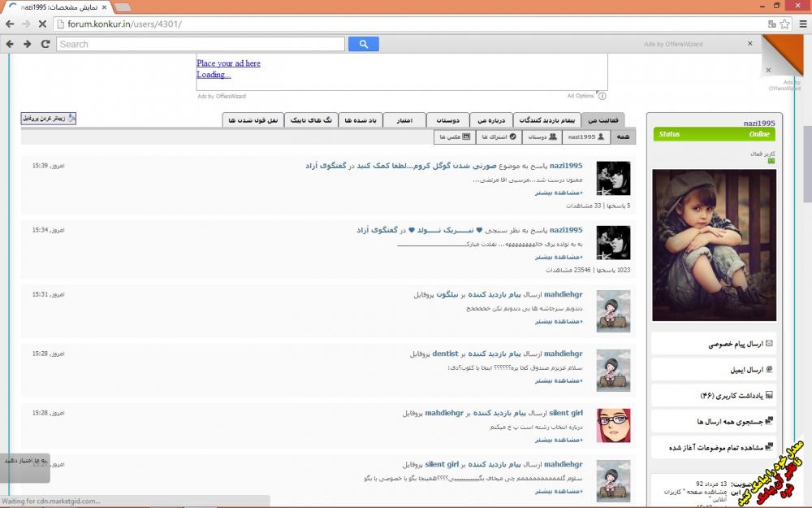Switch to the دوستان main tab
Image resolution: width=812 pixels, height=508 pixels.
[447, 120]
